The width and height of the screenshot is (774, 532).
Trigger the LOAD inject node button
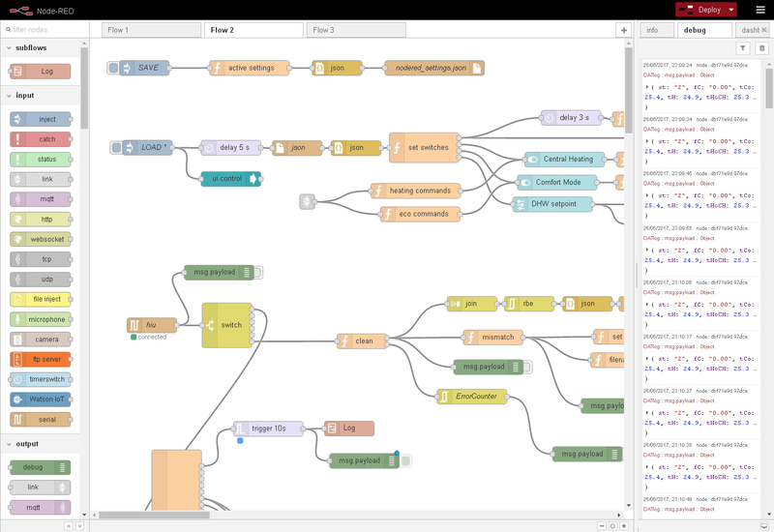116,147
